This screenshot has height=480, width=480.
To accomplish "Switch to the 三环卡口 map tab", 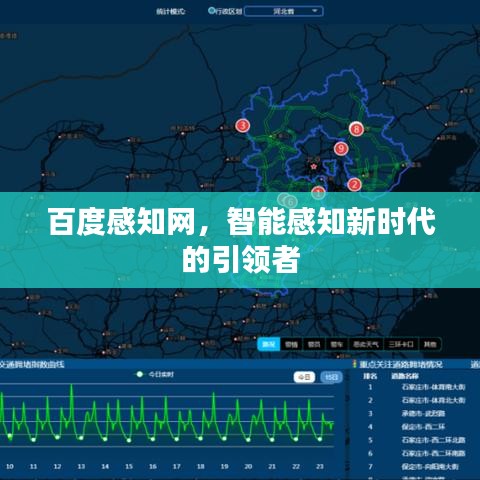I will (401, 344).
